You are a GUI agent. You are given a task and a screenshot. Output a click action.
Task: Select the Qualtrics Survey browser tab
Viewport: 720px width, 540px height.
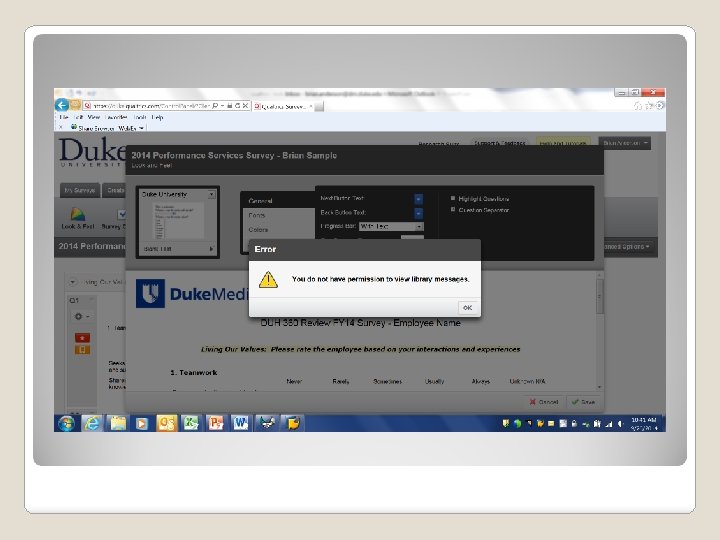click(282, 107)
